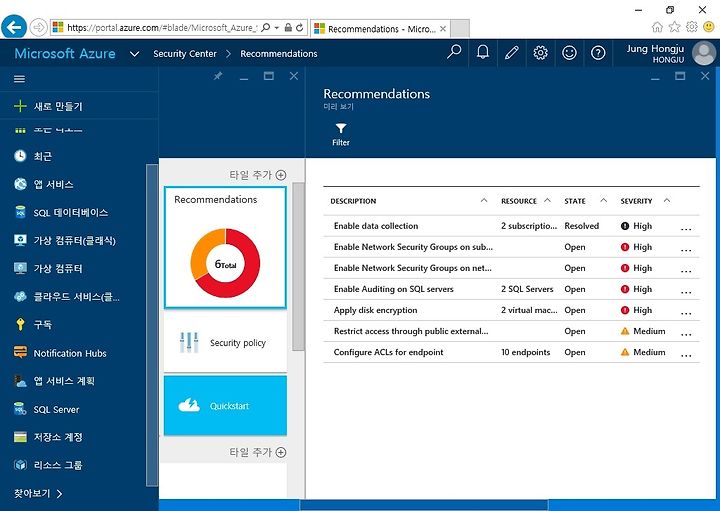The width and height of the screenshot is (720, 511).
Task: Expand the Microsoft Azure dropdown chevron
Action: coord(135,54)
